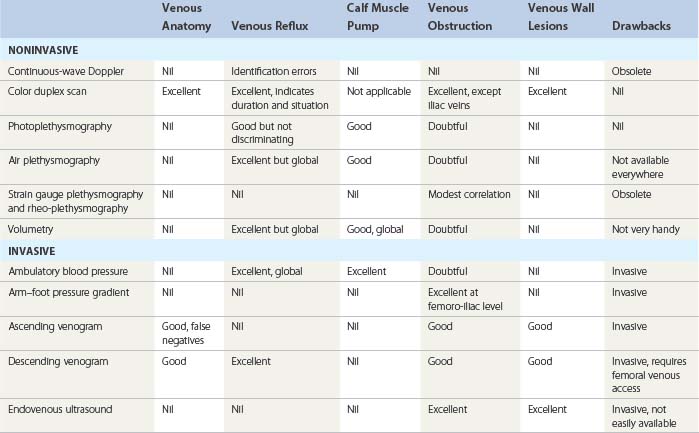Image resolution: width=699 pixels, height=433 pixels.
Task: Click the Venous Reflux column header
Action: [270, 26]
